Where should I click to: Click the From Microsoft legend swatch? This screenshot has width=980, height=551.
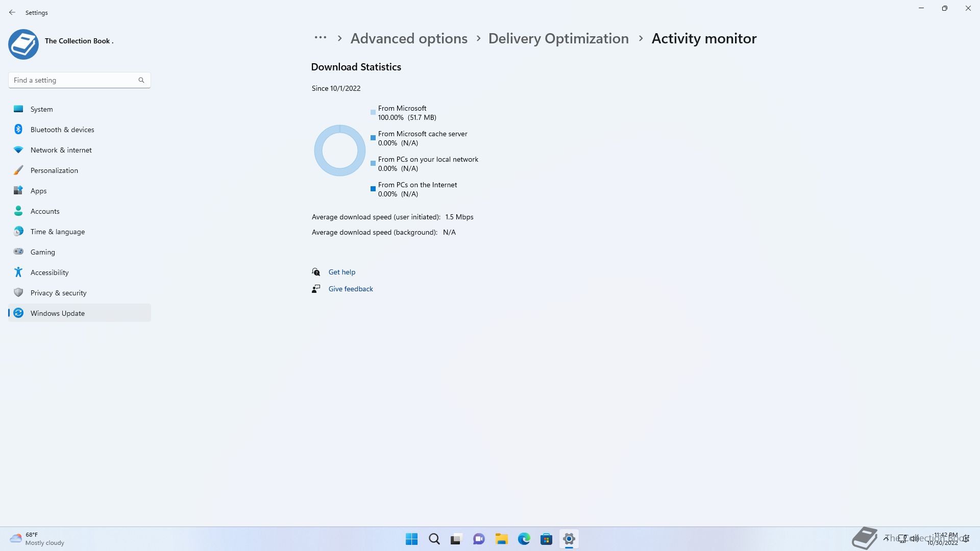pos(373,112)
